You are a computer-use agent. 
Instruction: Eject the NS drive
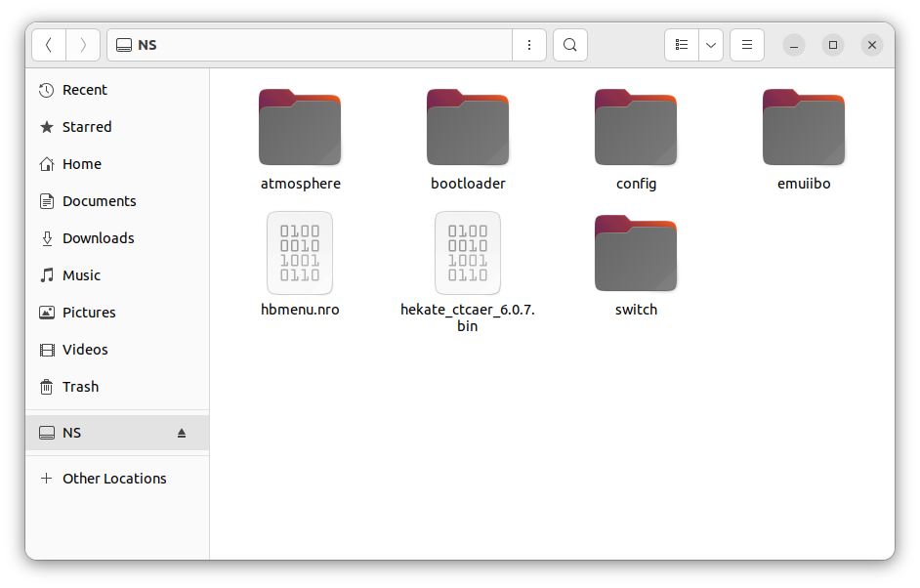[182, 433]
